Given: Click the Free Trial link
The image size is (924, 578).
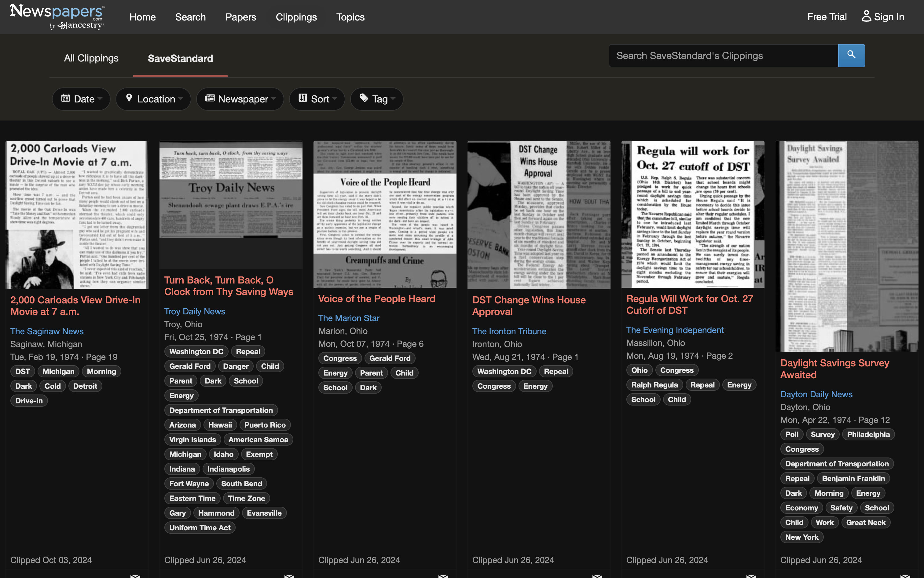Looking at the screenshot, I should click(827, 17).
